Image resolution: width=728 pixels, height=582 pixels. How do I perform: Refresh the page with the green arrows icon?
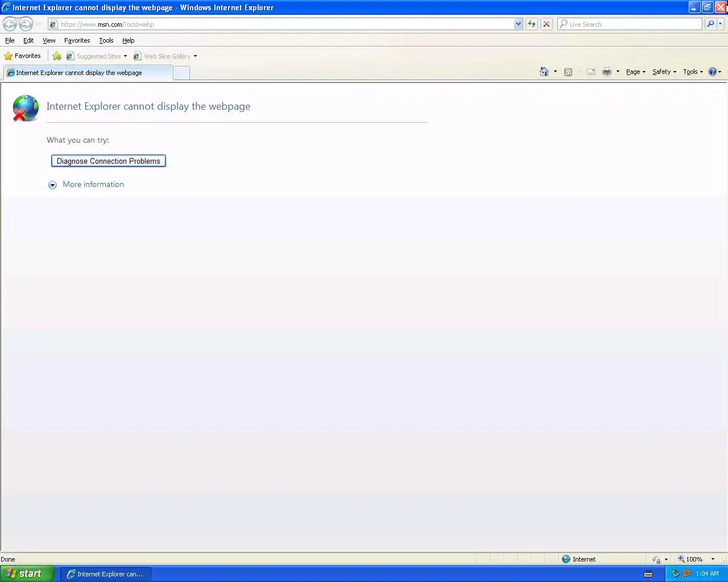[x=532, y=24]
